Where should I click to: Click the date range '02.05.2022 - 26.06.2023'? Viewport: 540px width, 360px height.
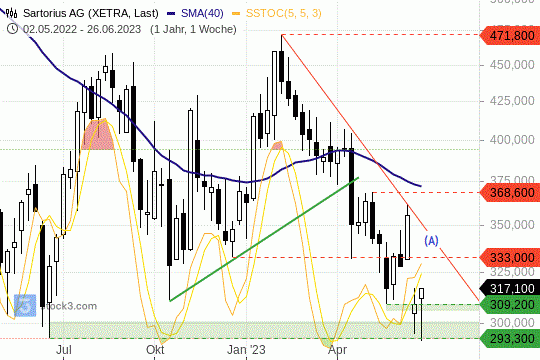tap(82, 29)
